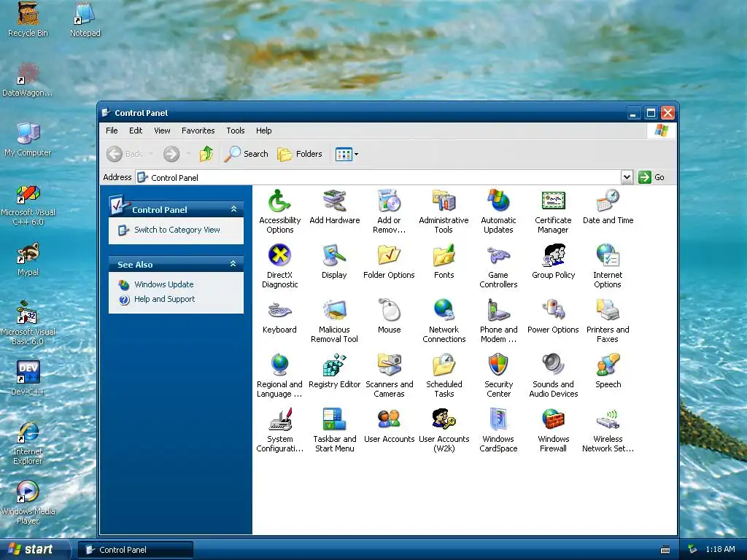Open the Tools menu

tap(236, 131)
